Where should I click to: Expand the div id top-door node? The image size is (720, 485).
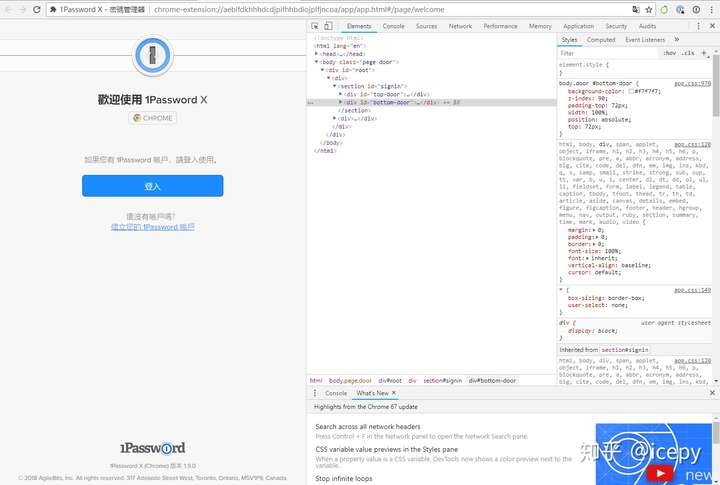[x=340, y=94]
